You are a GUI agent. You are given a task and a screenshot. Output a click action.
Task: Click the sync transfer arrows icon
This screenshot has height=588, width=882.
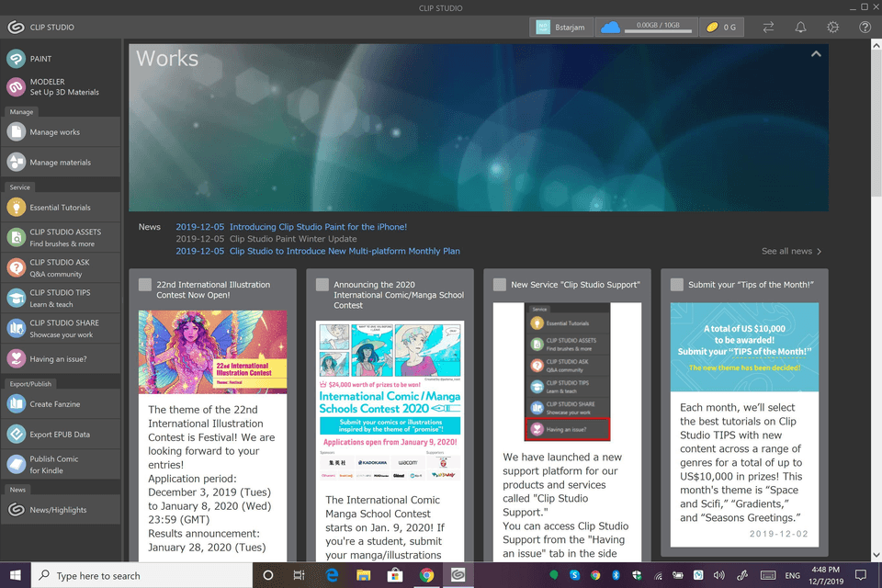[768, 28]
